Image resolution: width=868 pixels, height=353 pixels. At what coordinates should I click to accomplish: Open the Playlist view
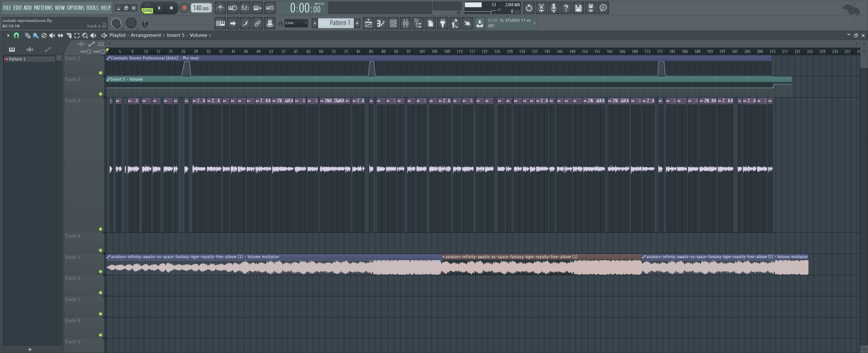(368, 23)
